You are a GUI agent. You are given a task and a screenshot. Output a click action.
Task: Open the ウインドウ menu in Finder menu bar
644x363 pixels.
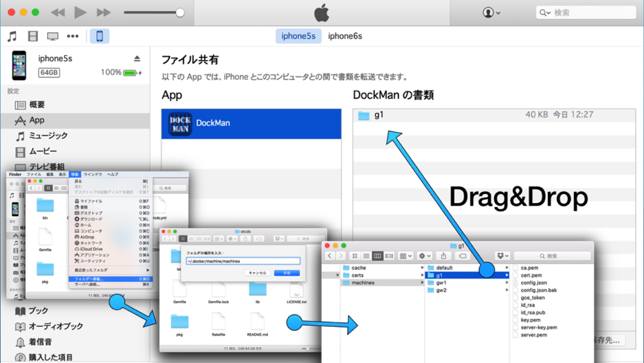pos(93,175)
